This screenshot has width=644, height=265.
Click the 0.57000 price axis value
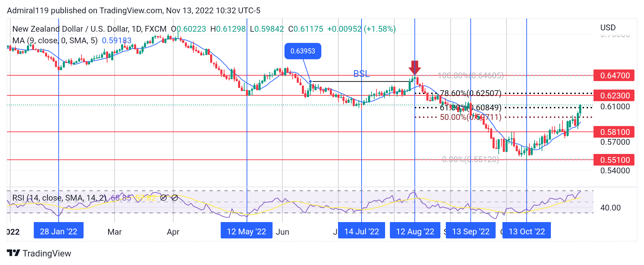click(615, 142)
